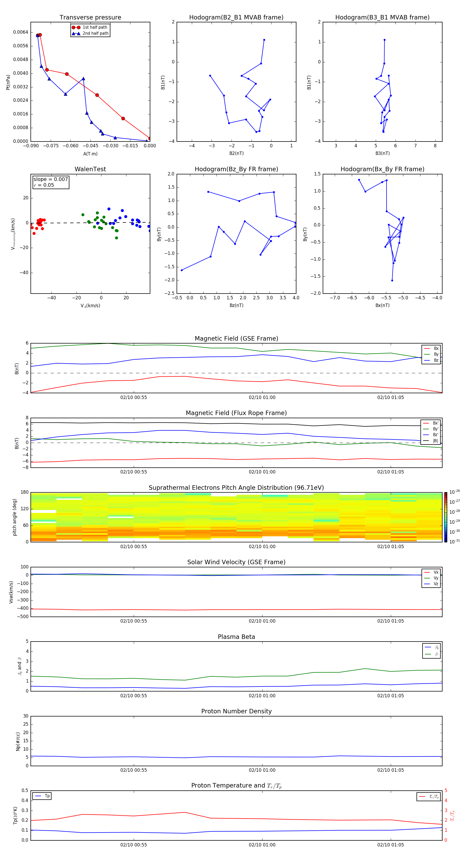Screen dimensions: 473x868
Task: Select '1st half path' legend entry
Action: 90,27
